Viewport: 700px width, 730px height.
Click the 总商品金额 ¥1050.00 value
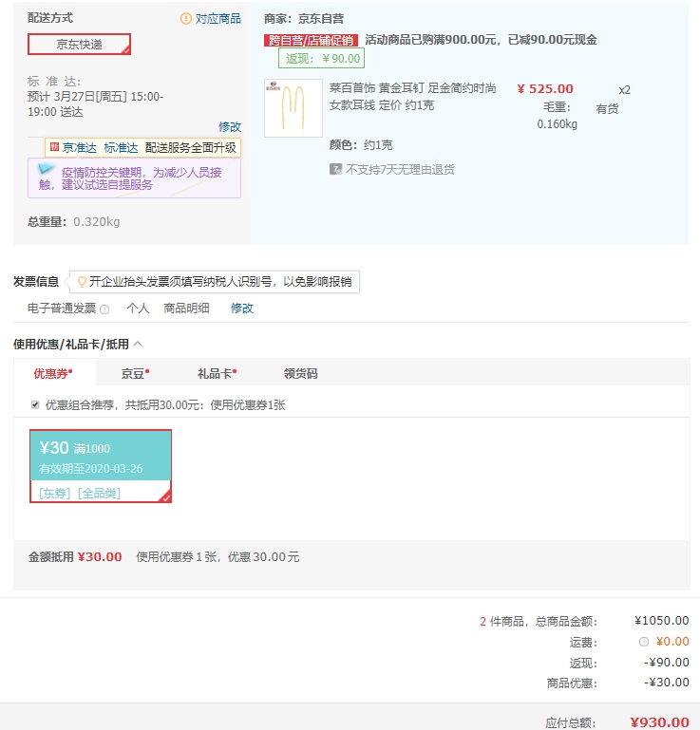[661, 621]
